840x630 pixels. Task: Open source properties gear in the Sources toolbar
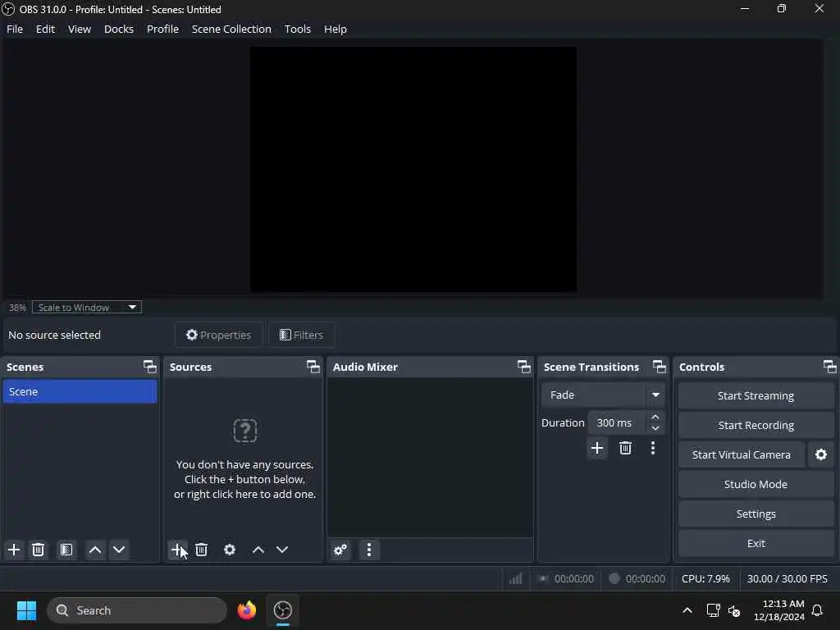click(x=230, y=550)
